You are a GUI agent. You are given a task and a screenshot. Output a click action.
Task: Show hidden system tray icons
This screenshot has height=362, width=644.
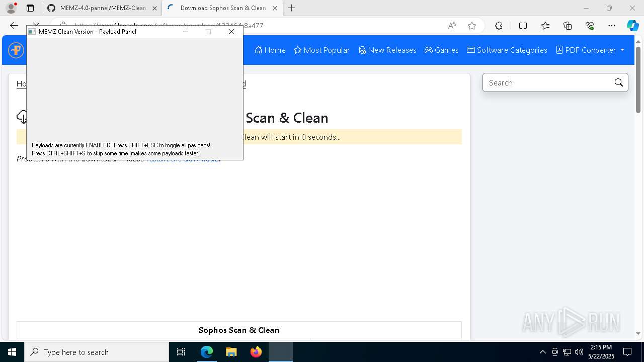point(542,352)
